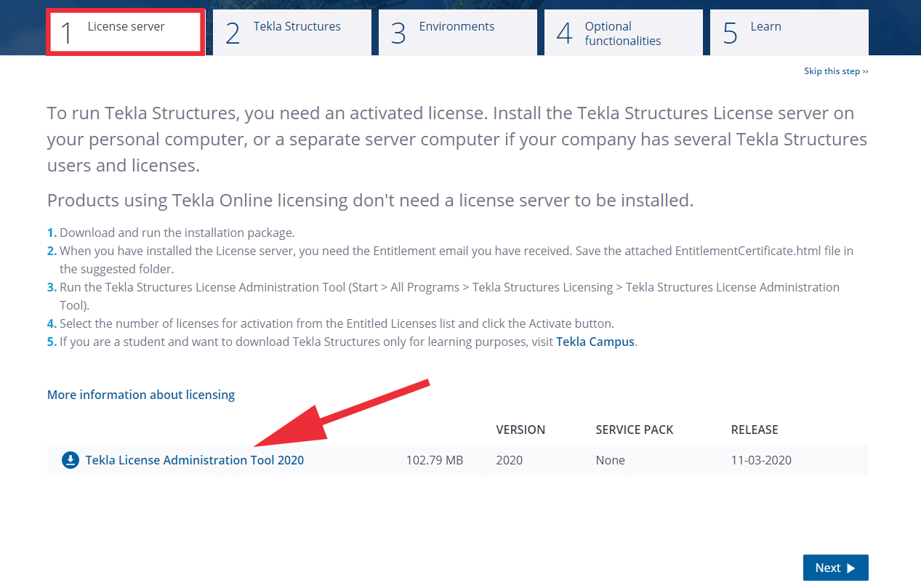Click the 'Products using Tekla Online licensing' paragraph
921x588 pixels.
point(371,200)
